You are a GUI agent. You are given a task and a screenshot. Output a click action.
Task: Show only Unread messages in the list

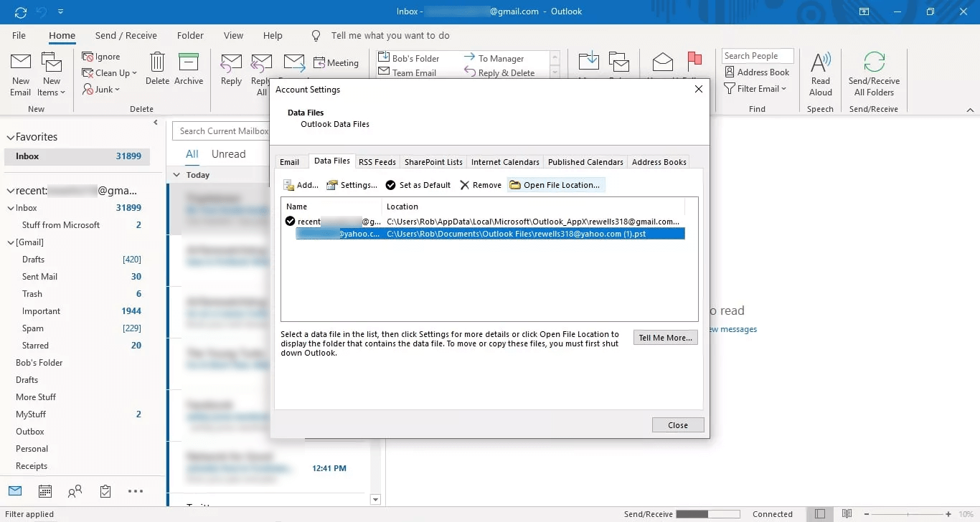point(228,154)
